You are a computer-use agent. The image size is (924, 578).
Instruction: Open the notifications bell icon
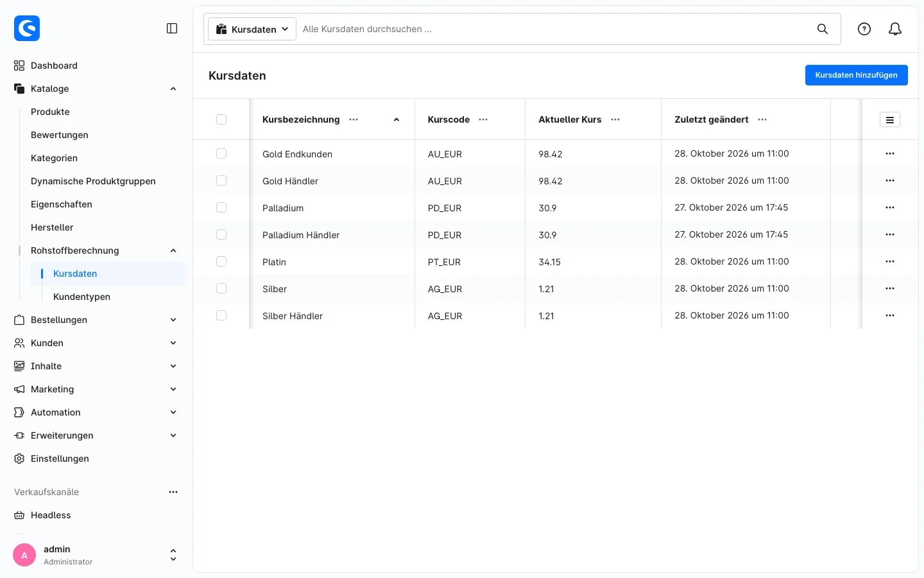(x=895, y=29)
